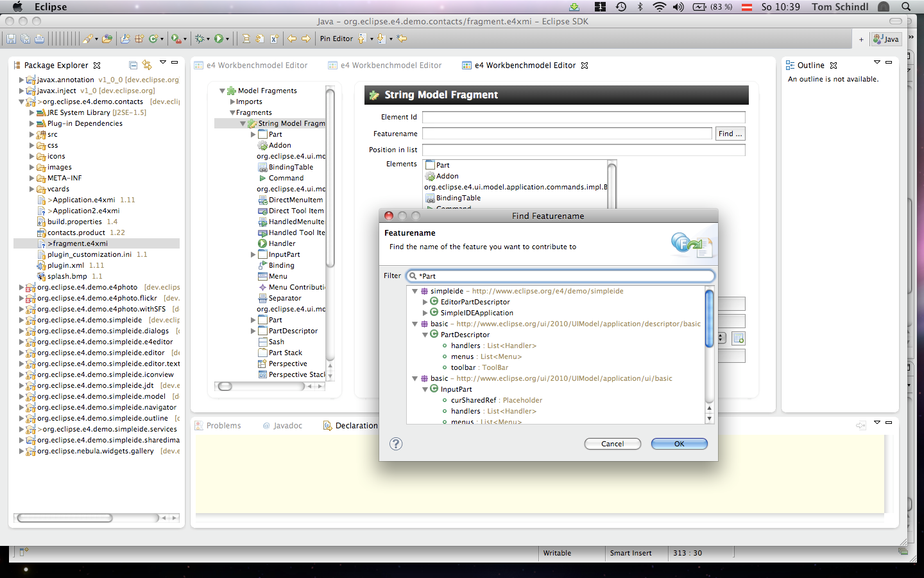Click the Java perspective button
Screen dimensions: 924x578
click(x=886, y=39)
